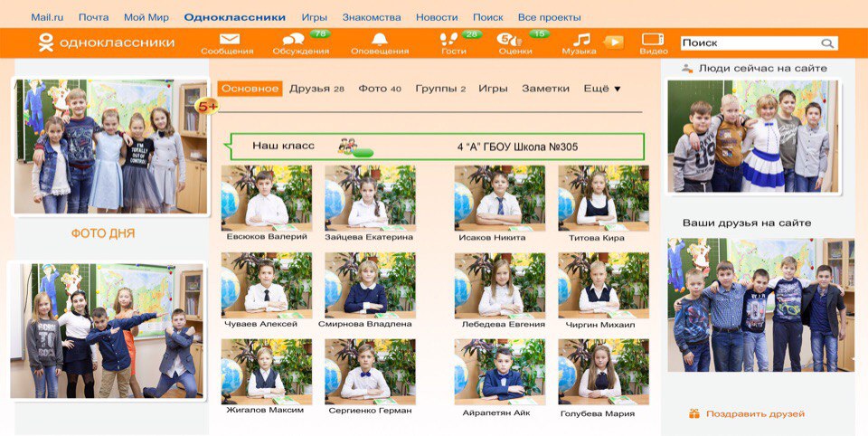
Task: Click the Люди сейчас на сайте heading
Action: [x=763, y=69]
